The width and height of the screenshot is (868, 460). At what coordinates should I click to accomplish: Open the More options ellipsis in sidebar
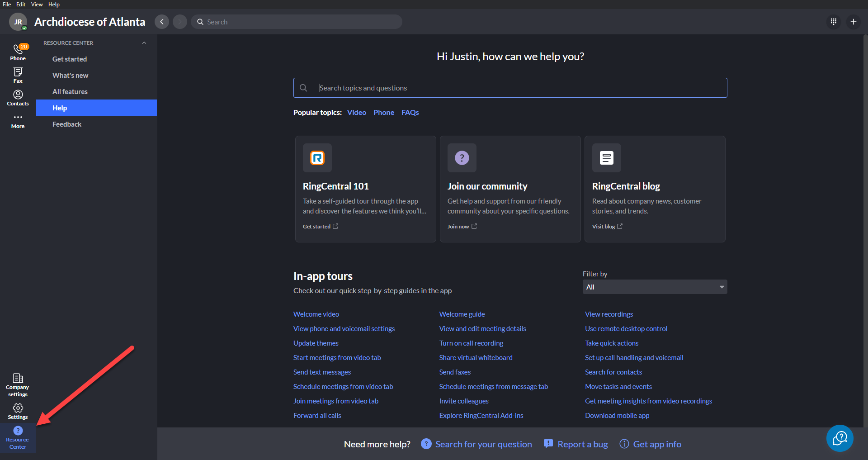[18, 121]
